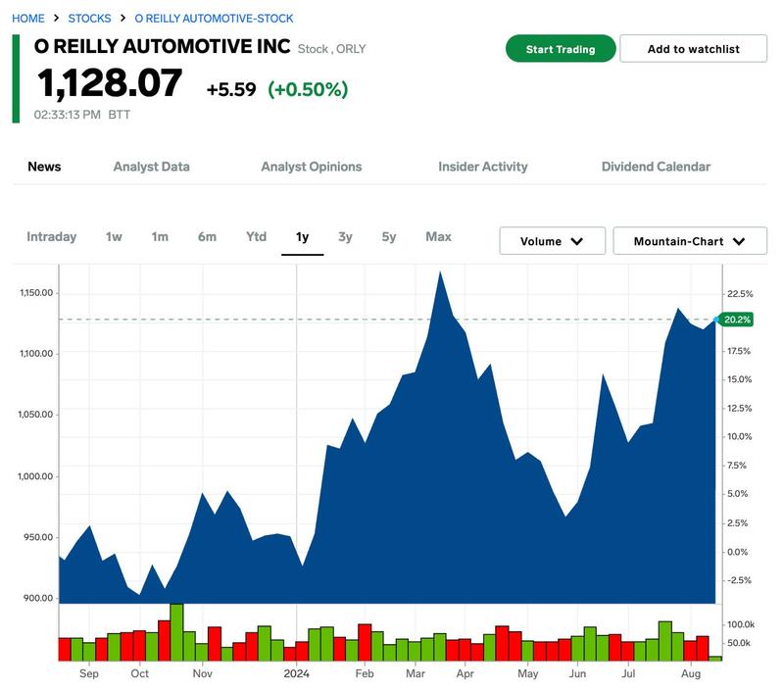The width and height of the screenshot is (784, 691).
Task: View the Analyst Opinions tab
Action: (312, 167)
